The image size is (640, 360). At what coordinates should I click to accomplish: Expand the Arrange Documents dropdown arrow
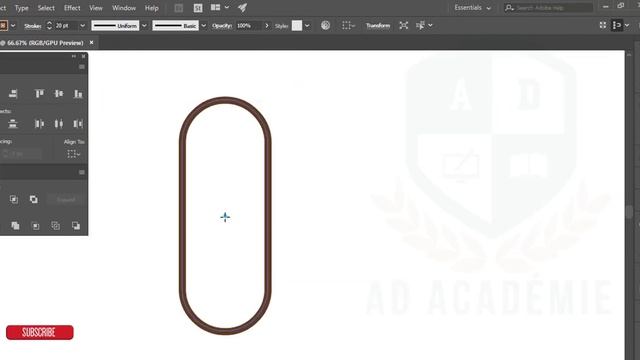tap(227, 7)
